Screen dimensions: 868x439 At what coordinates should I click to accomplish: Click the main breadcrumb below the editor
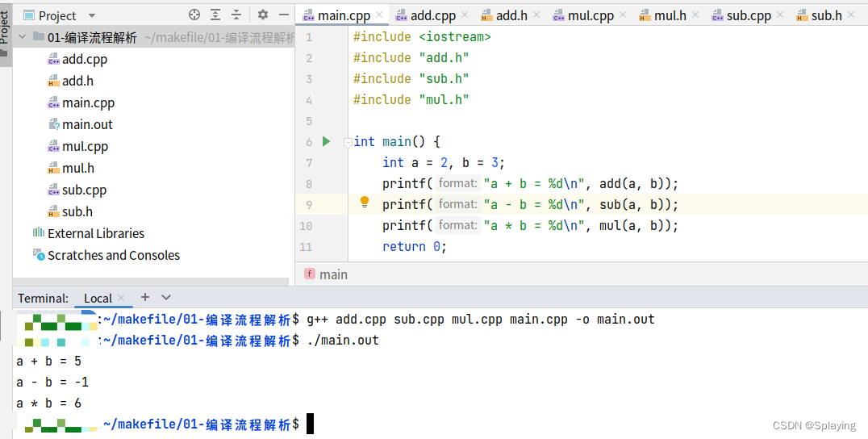(x=327, y=274)
